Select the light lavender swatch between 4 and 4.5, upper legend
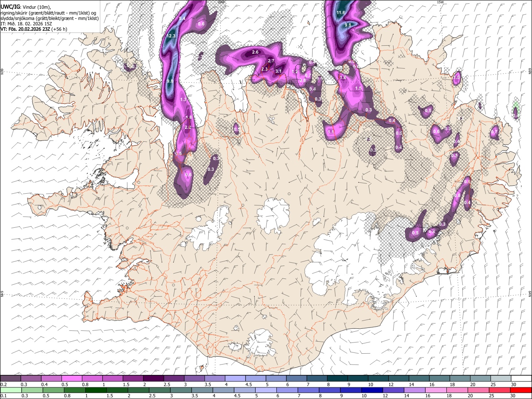Viewport: 532px width, 399px height. point(235,378)
